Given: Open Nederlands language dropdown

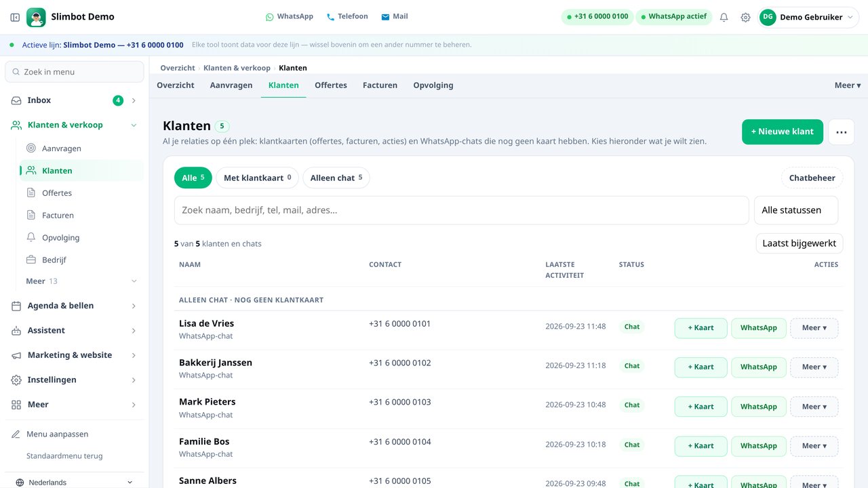Looking at the screenshot, I should pos(75,483).
